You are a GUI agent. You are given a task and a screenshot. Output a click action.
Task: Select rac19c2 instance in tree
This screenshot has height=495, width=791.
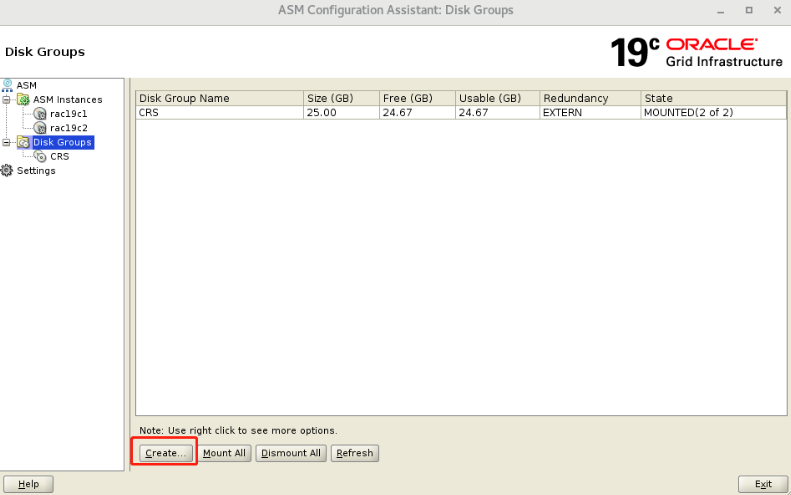pos(69,128)
